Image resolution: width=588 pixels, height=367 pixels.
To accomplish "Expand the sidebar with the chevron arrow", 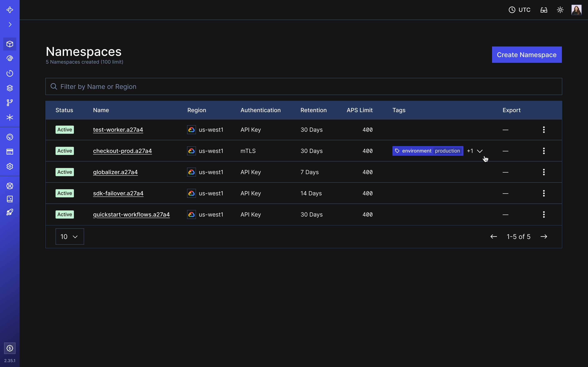I will (x=10, y=24).
